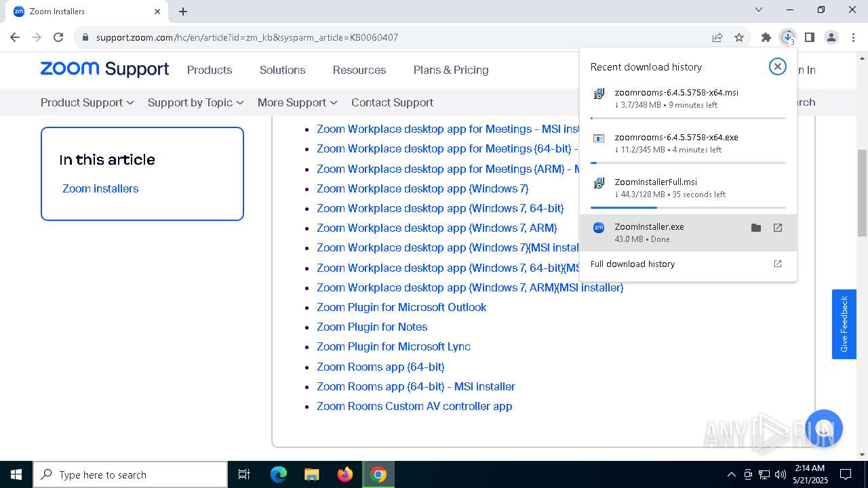Open Plans & Pricing
Viewport: 868px width, 488px height.
coord(451,70)
